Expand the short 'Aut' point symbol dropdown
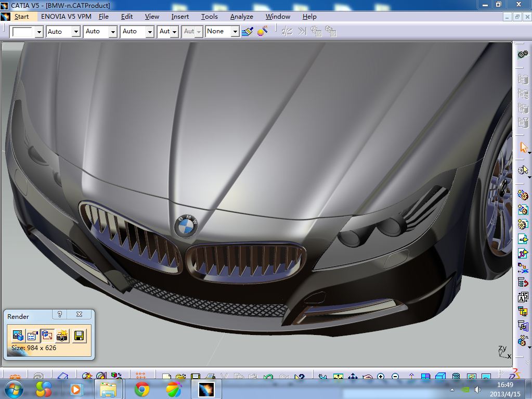 174,32
